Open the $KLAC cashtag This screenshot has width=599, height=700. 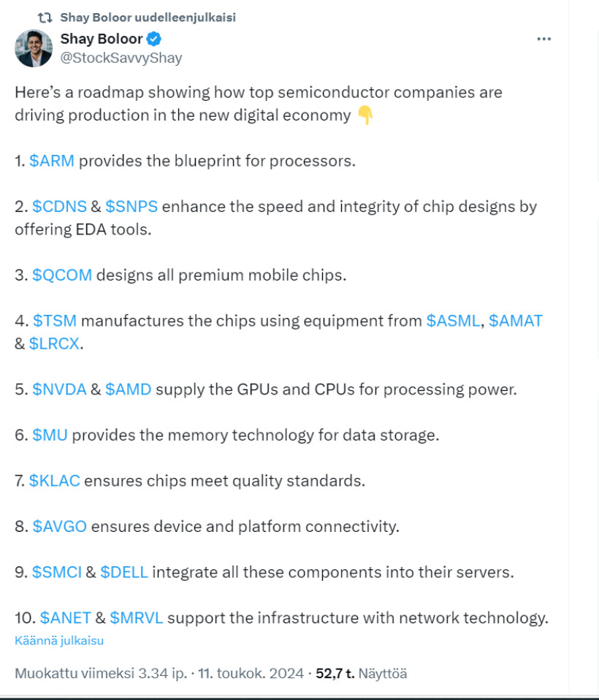pos(55,481)
